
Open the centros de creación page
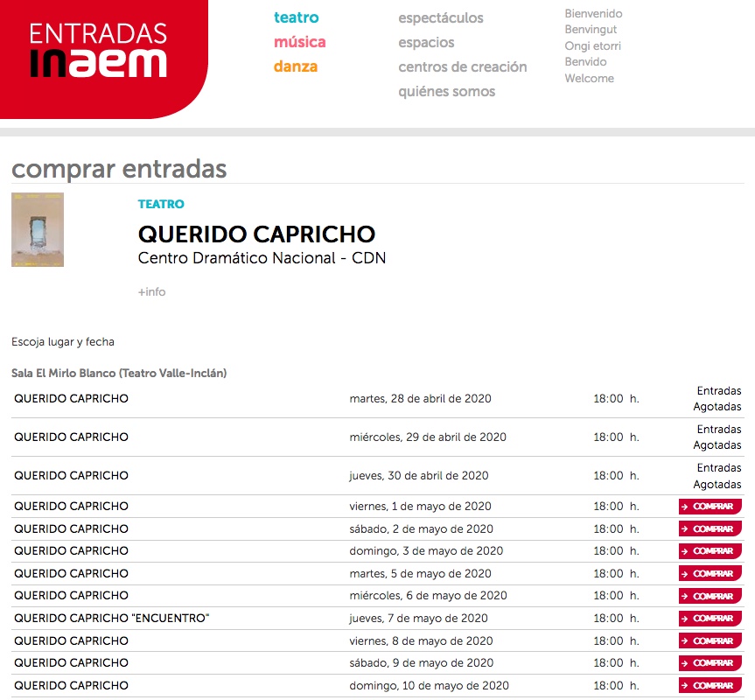(x=463, y=66)
